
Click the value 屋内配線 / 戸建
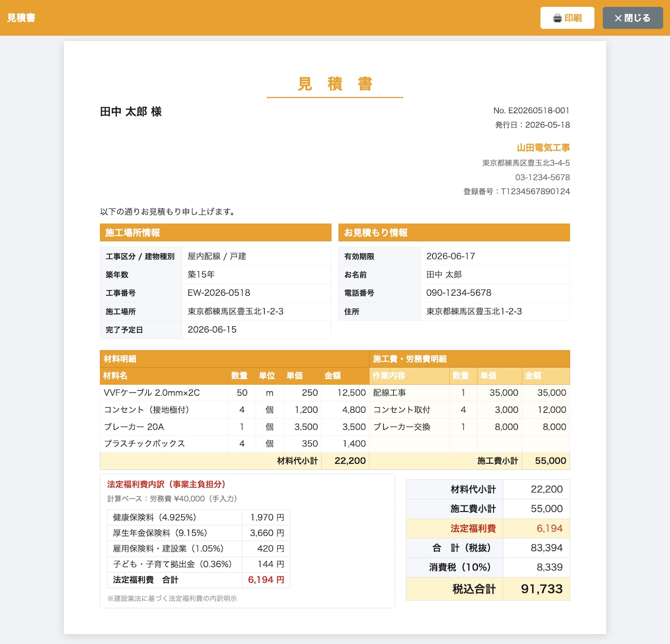pos(217,256)
